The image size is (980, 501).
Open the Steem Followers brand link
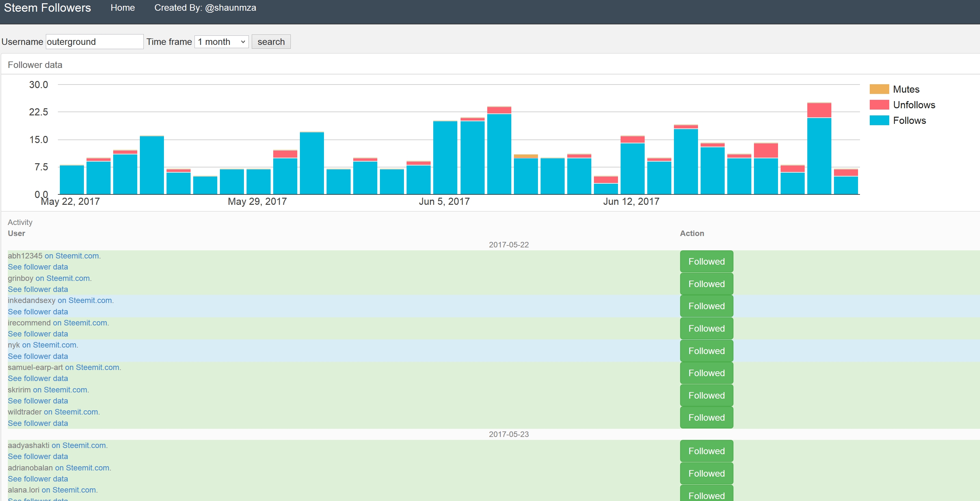pyautogui.click(x=47, y=7)
